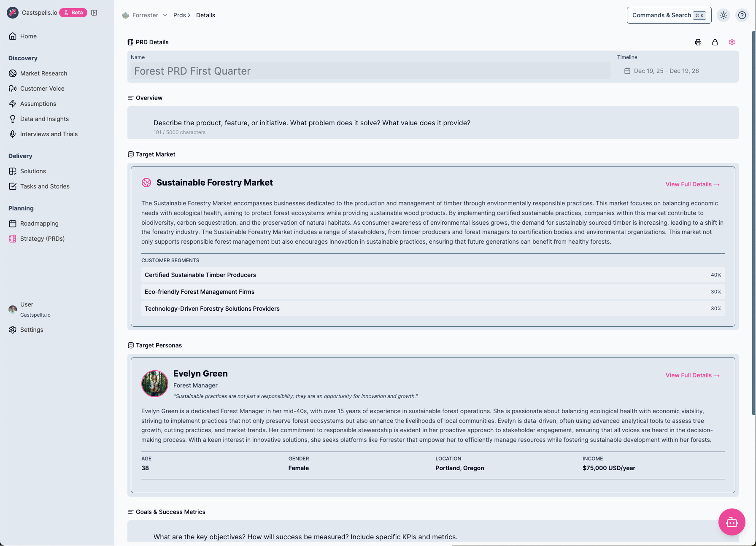Open Data and Insights

tap(44, 118)
